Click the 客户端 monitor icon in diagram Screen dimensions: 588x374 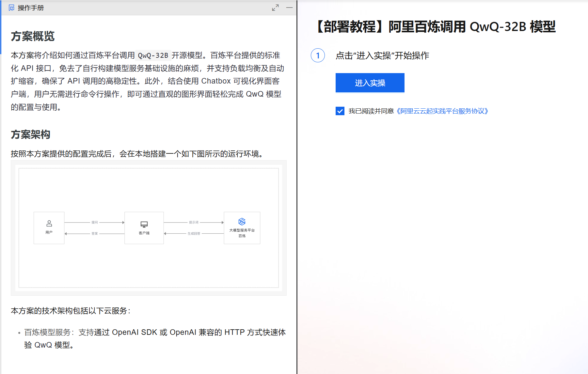point(144,225)
